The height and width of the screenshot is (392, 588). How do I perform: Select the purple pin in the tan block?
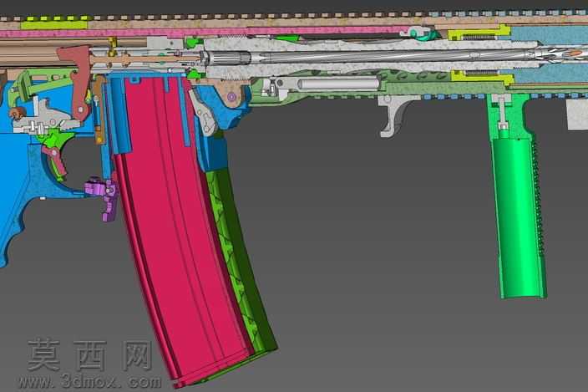231,98
